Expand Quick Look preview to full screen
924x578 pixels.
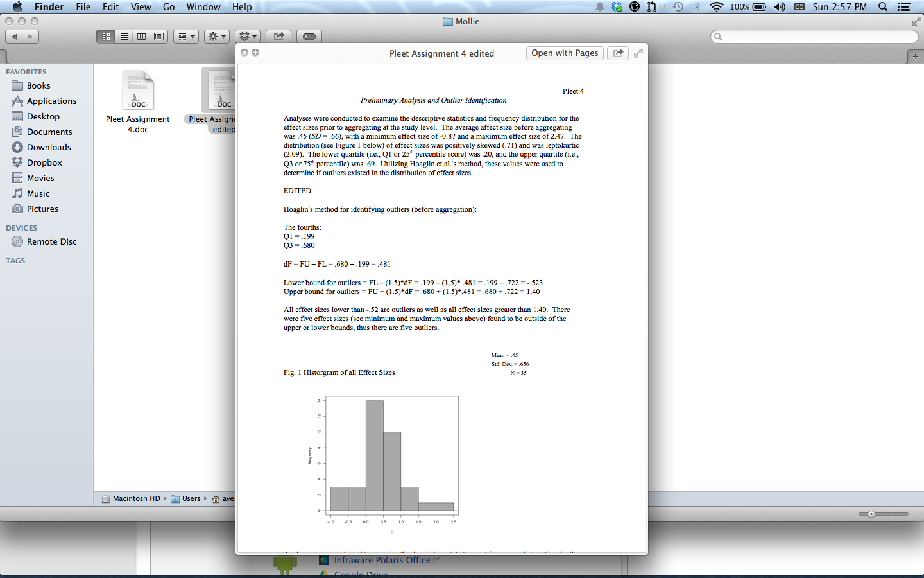pos(638,53)
